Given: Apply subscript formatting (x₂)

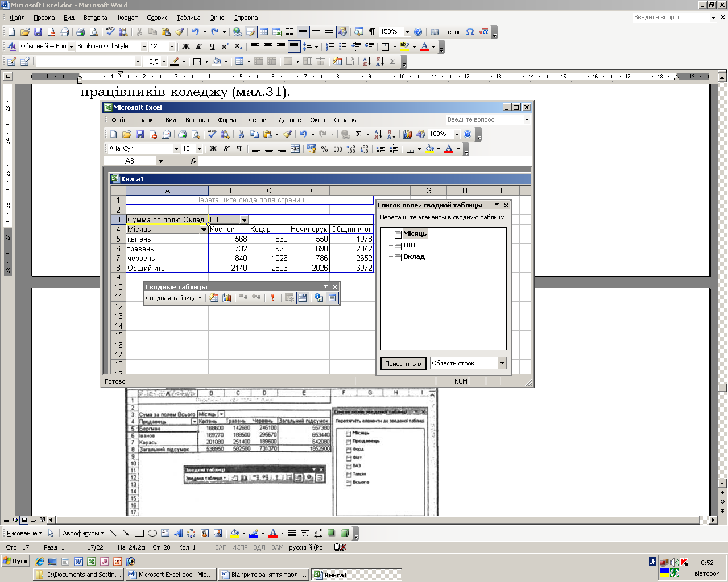Looking at the screenshot, I should click(x=238, y=47).
